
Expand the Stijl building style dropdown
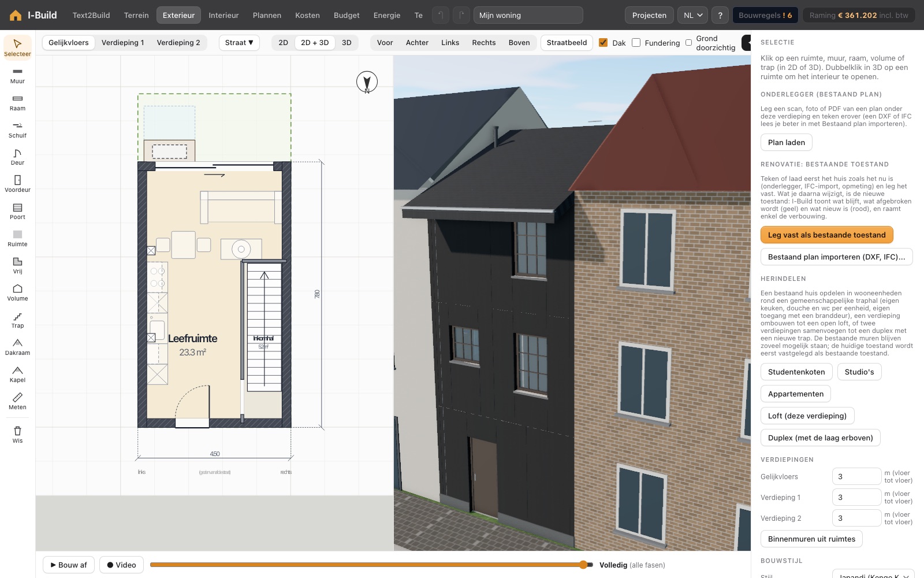873,576
